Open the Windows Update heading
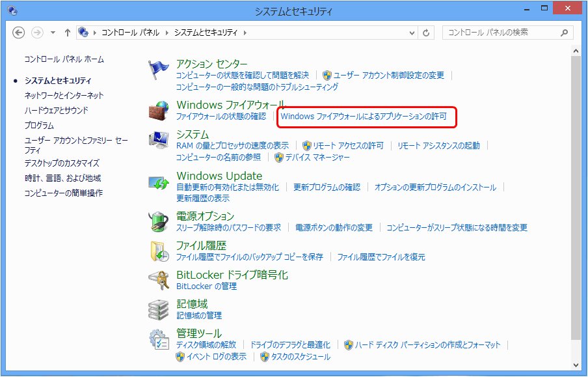The image size is (588, 377). (x=219, y=176)
